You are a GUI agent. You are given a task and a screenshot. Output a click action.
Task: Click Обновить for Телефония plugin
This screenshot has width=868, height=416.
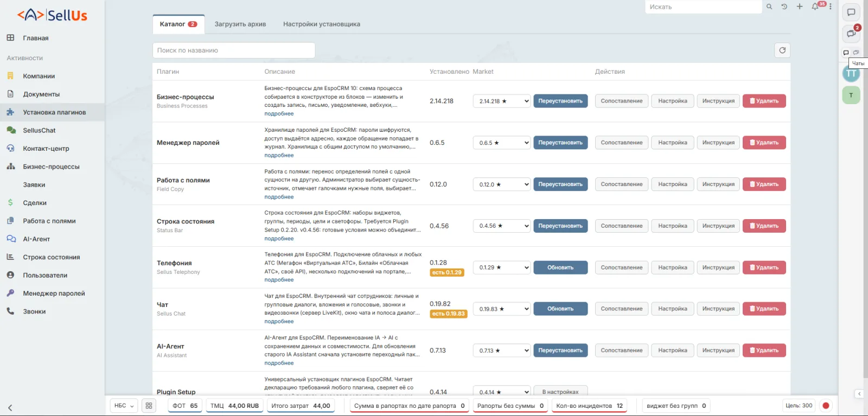(560, 267)
